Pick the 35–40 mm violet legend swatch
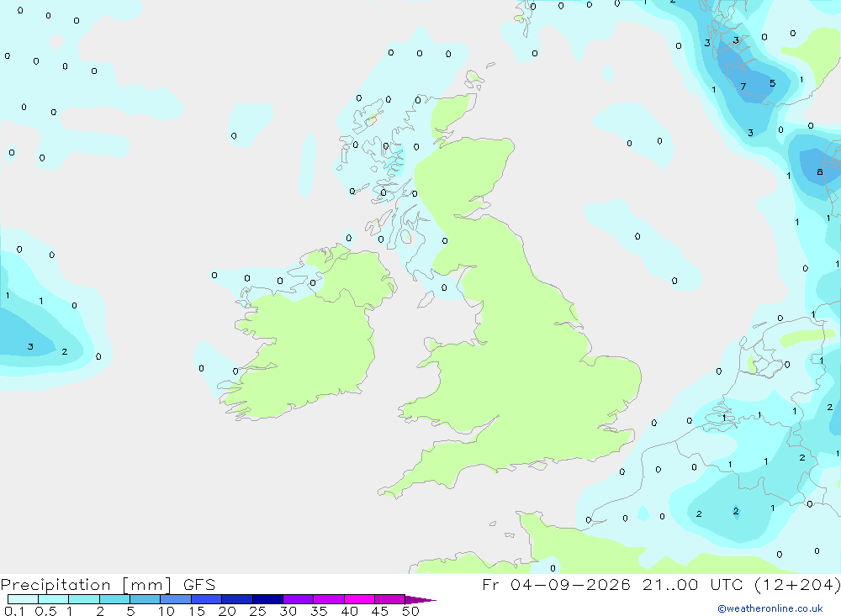The image size is (841, 616). click(x=328, y=599)
